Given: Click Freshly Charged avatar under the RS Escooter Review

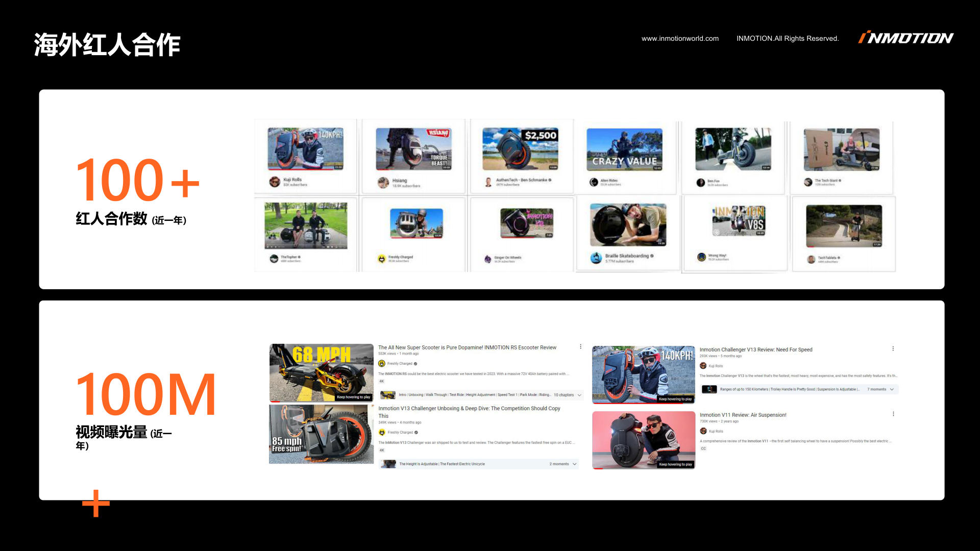Looking at the screenshot, I should click(x=381, y=363).
